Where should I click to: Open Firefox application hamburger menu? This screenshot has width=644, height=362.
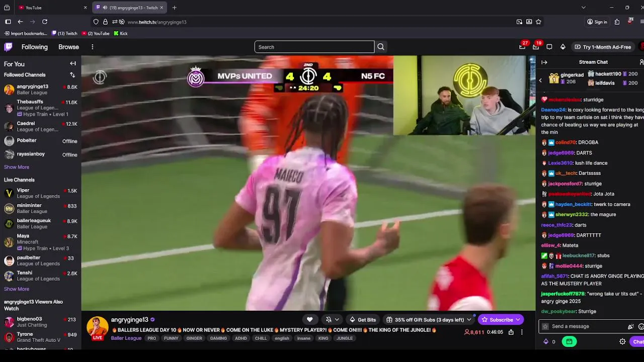[x=642, y=22]
